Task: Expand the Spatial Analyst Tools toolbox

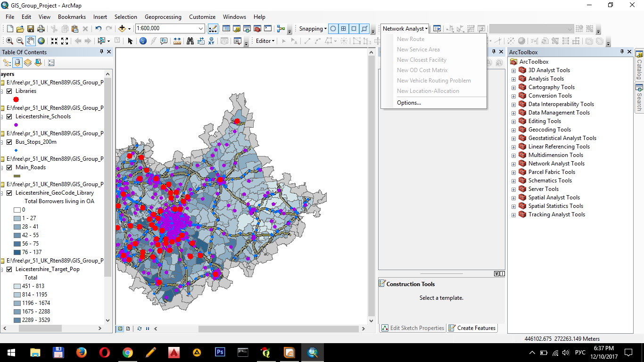Action: tap(513, 197)
